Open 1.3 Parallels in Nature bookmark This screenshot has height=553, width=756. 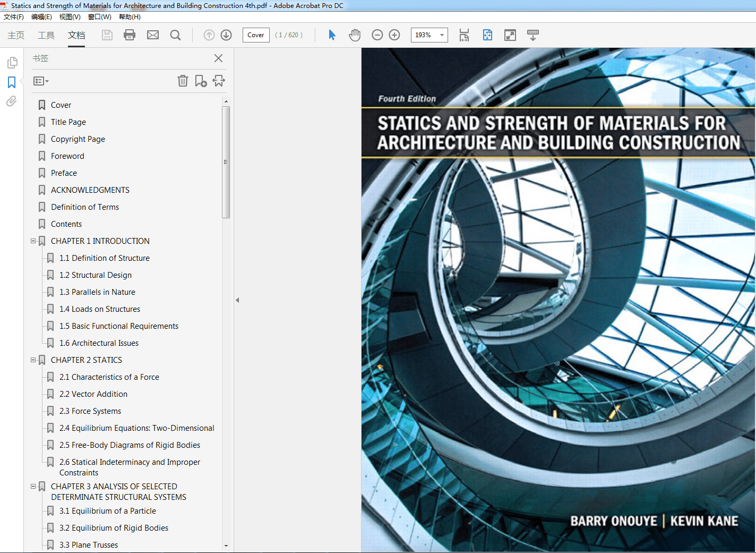(97, 292)
